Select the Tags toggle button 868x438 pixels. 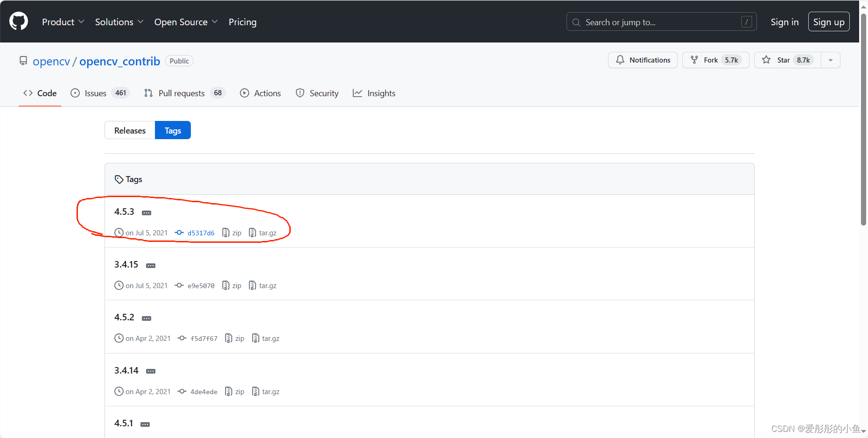tap(173, 130)
